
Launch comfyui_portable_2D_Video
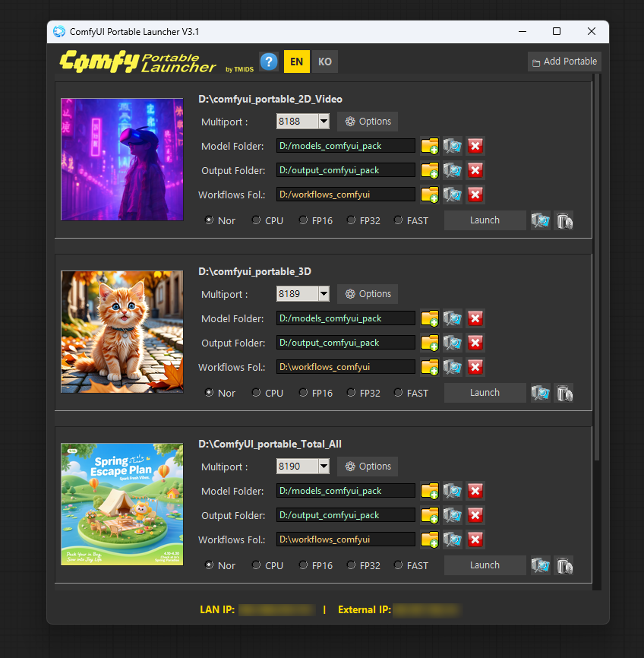pos(485,220)
